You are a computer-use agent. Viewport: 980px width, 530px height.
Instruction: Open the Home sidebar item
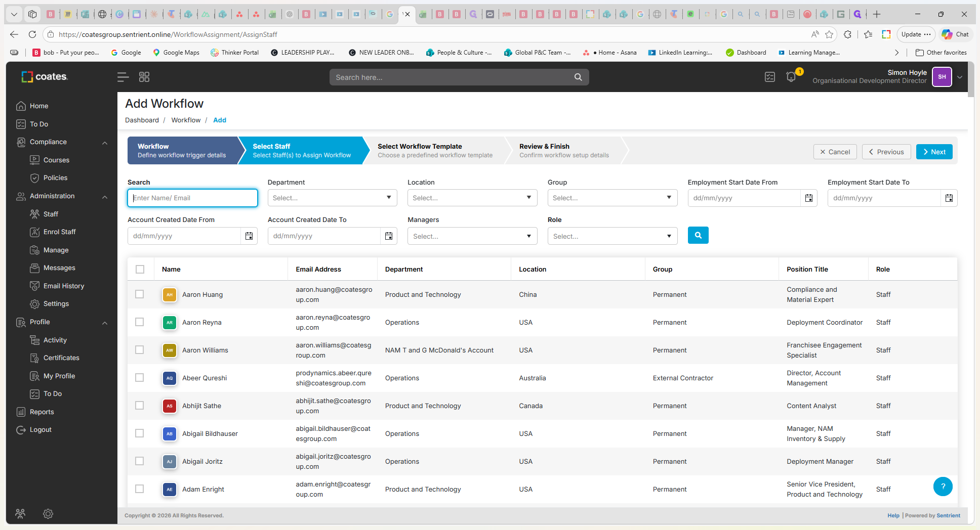point(39,106)
